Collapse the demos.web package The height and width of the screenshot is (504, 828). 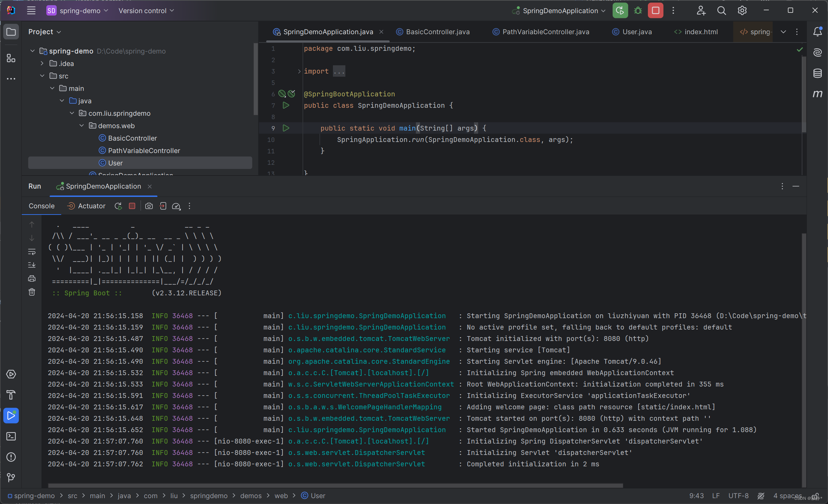point(82,126)
